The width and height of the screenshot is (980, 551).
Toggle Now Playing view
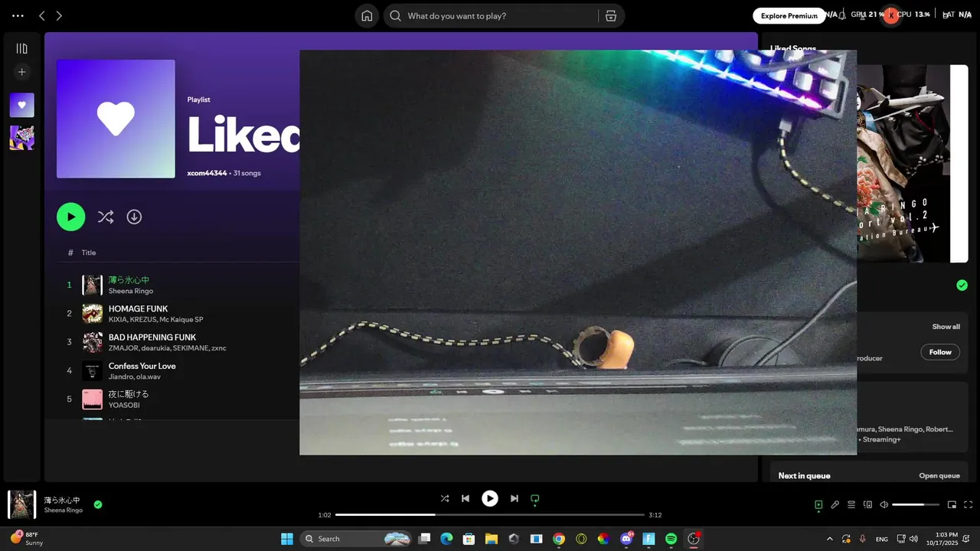pyautogui.click(x=818, y=504)
